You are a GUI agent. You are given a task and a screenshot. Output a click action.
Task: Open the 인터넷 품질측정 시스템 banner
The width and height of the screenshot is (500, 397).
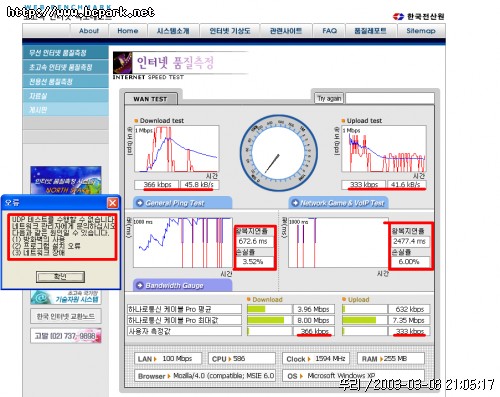click(x=66, y=180)
